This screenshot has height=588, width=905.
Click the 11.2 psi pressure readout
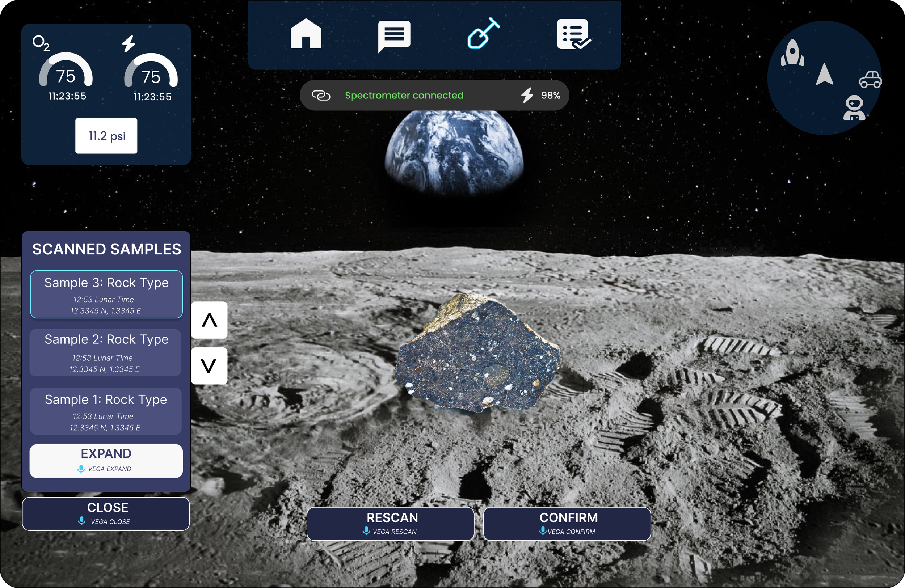point(106,136)
